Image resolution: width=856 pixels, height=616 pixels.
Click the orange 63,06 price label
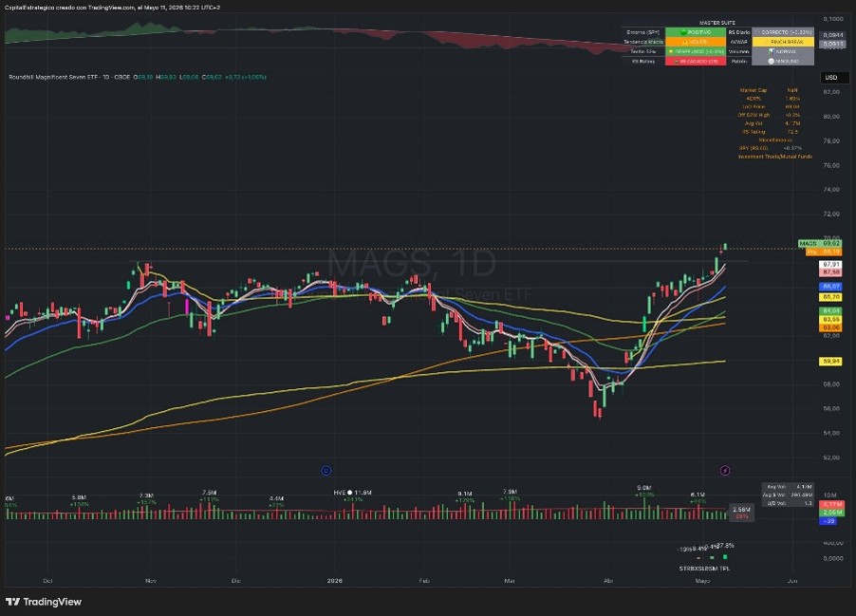pos(831,327)
